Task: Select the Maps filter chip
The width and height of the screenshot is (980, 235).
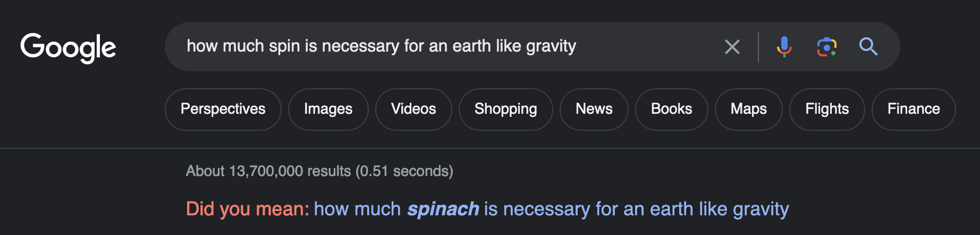Action: point(749,109)
